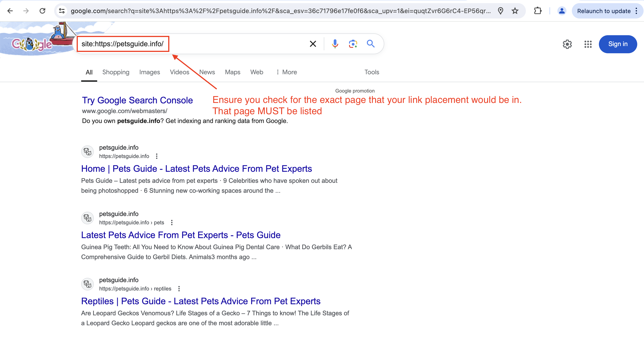Open three-dot menu beside petsguide.info › pets
The width and height of the screenshot is (644, 339).
coord(172,222)
